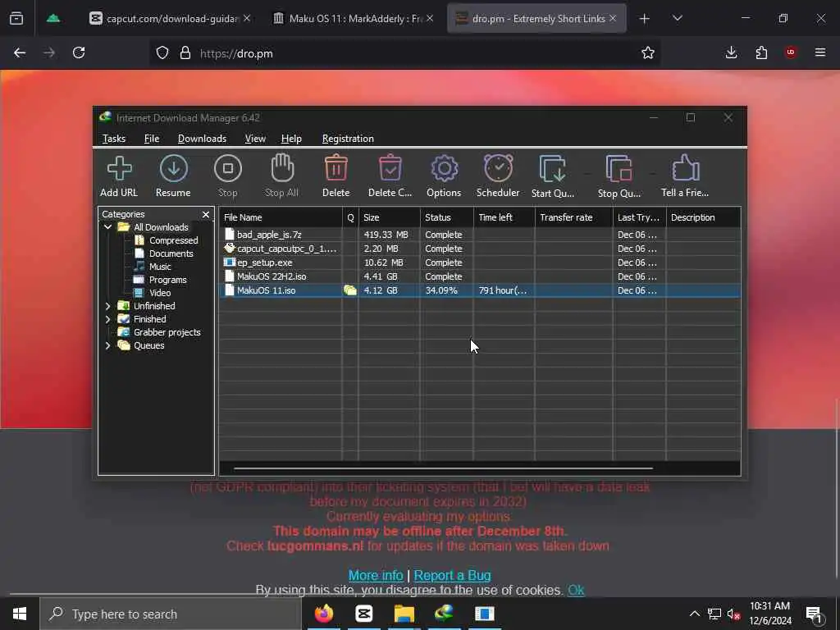Expand the Unfinished category
Screen dimensions: 840x630
(107, 306)
